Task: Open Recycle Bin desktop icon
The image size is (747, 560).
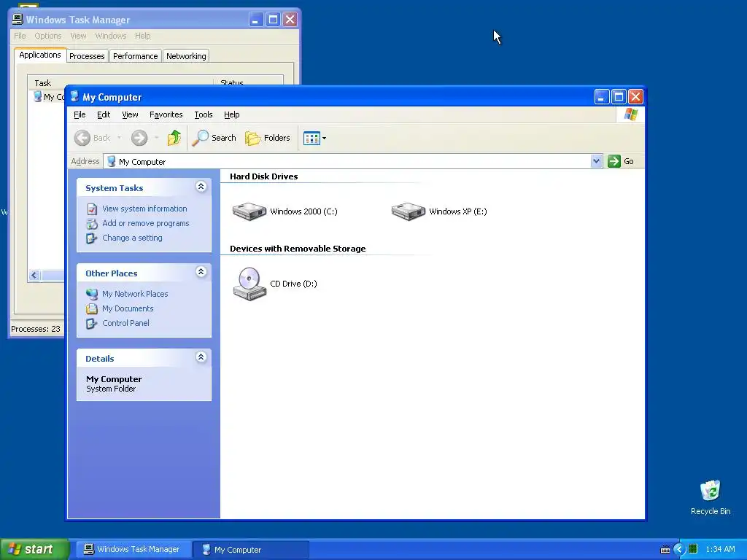Action: [x=711, y=497]
